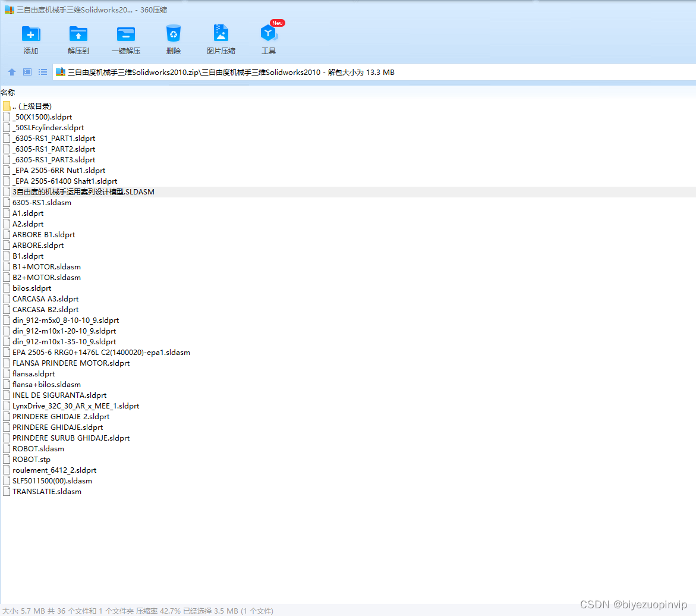Select A2.sldprt

click(x=28, y=224)
